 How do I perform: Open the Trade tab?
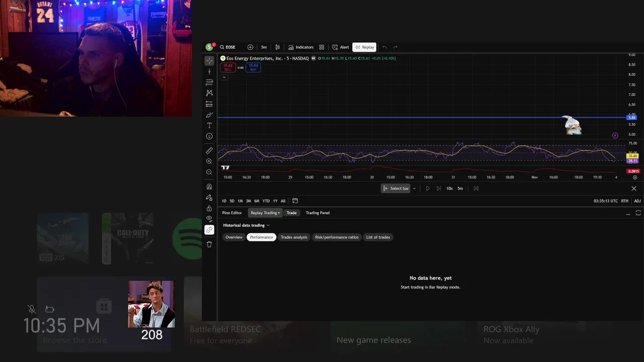[x=291, y=213]
